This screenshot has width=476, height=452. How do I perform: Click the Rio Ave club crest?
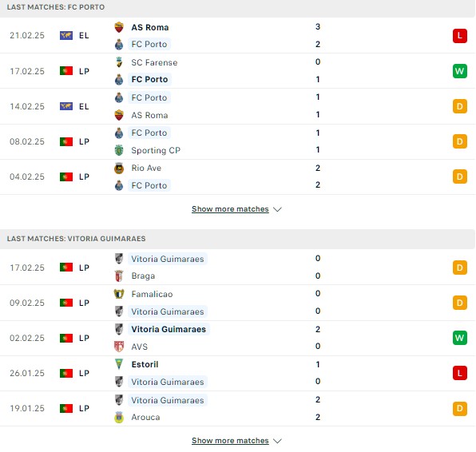119,169
